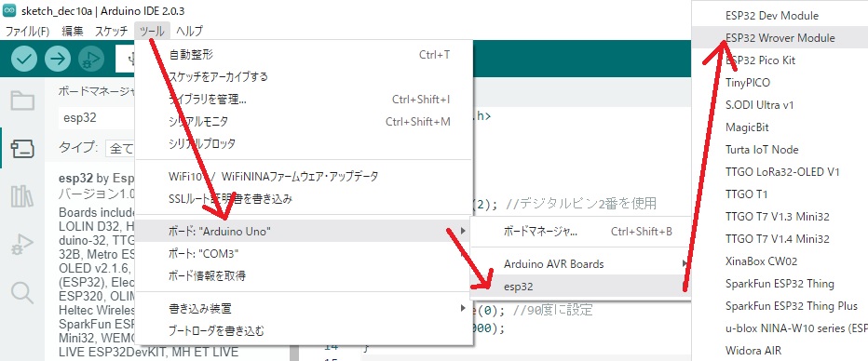
Task: Open the ツール menu
Action: click(152, 32)
